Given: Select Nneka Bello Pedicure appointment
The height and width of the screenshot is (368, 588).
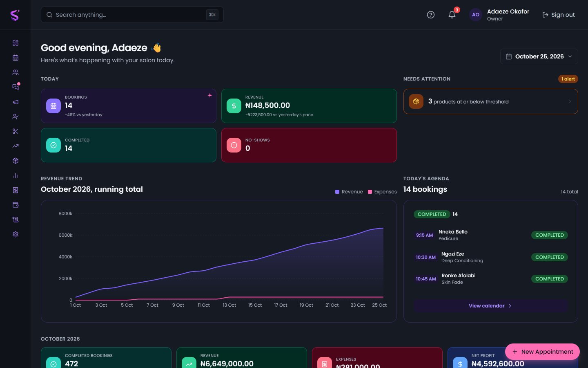Looking at the screenshot, I should (490, 235).
